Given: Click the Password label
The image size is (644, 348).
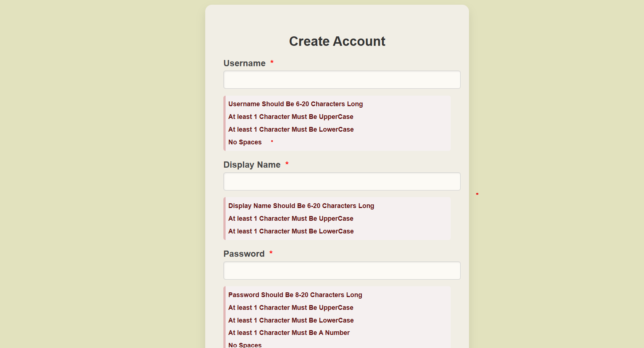Looking at the screenshot, I should point(244,253).
